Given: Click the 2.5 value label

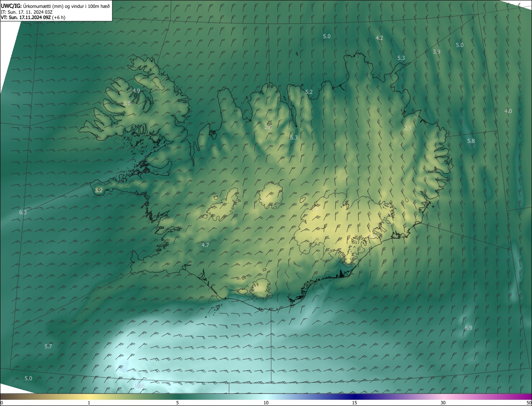Looking at the screenshot, I should click(408, 128).
